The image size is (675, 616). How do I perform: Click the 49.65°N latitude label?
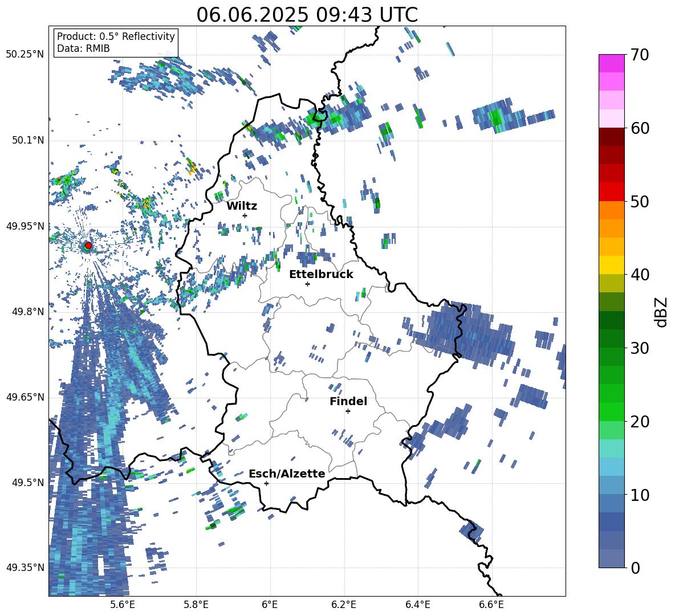(25, 397)
